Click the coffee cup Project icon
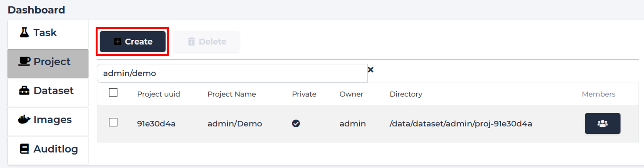The width and height of the screenshot is (644, 168). (24, 61)
